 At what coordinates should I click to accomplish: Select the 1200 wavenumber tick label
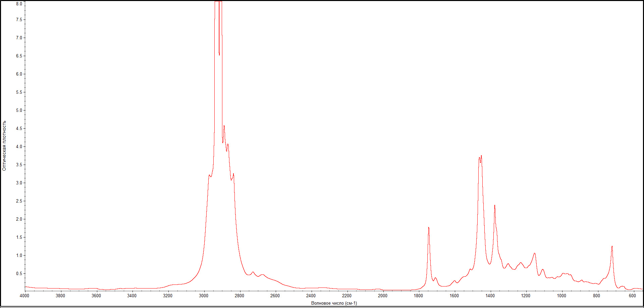click(x=526, y=296)
